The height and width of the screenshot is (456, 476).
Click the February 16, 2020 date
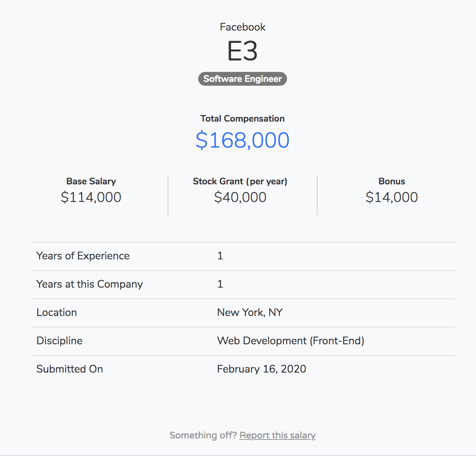(x=261, y=369)
